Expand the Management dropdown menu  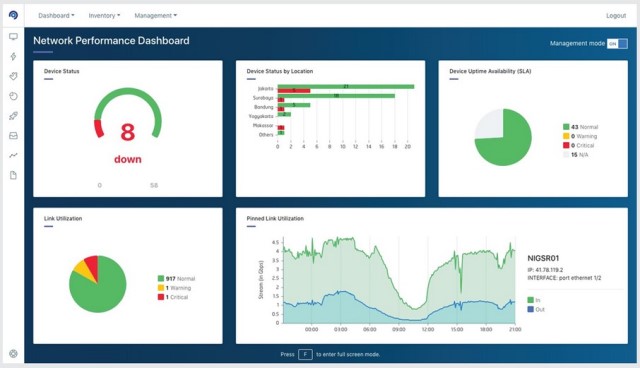[x=156, y=16]
